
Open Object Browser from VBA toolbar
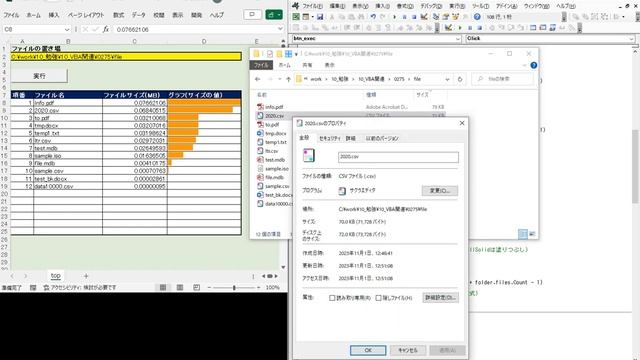click(x=456, y=17)
